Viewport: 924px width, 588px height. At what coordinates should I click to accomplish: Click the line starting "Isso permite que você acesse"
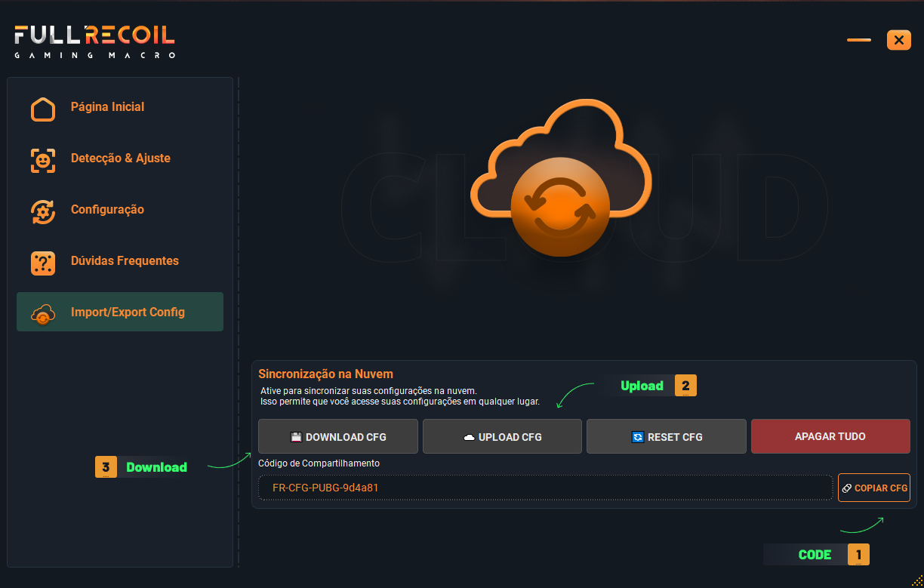click(x=400, y=402)
